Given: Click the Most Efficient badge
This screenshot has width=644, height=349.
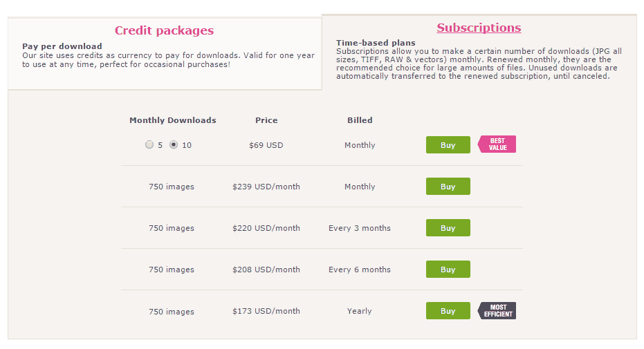Looking at the screenshot, I should 497,310.
